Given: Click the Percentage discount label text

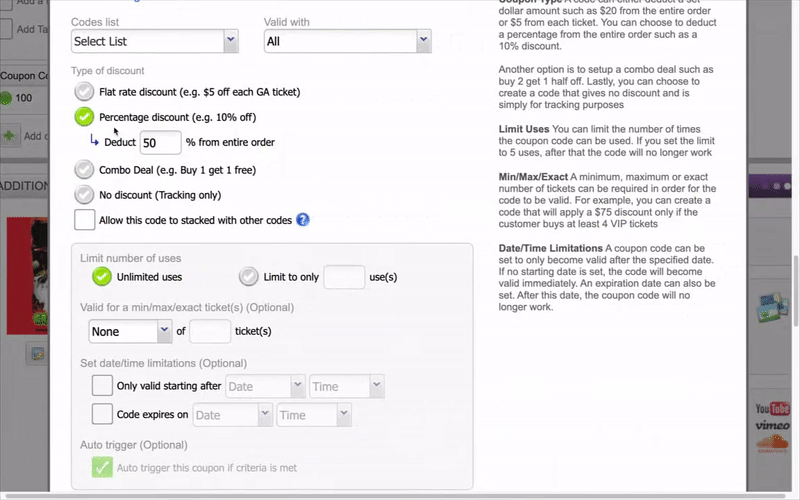Looking at the screenshot, I should (178, 117).
